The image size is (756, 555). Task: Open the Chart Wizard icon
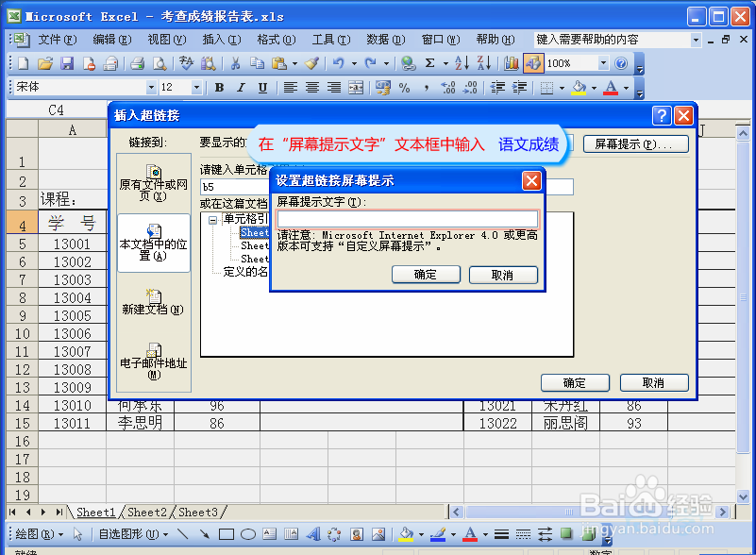click(x=511, y=63)
